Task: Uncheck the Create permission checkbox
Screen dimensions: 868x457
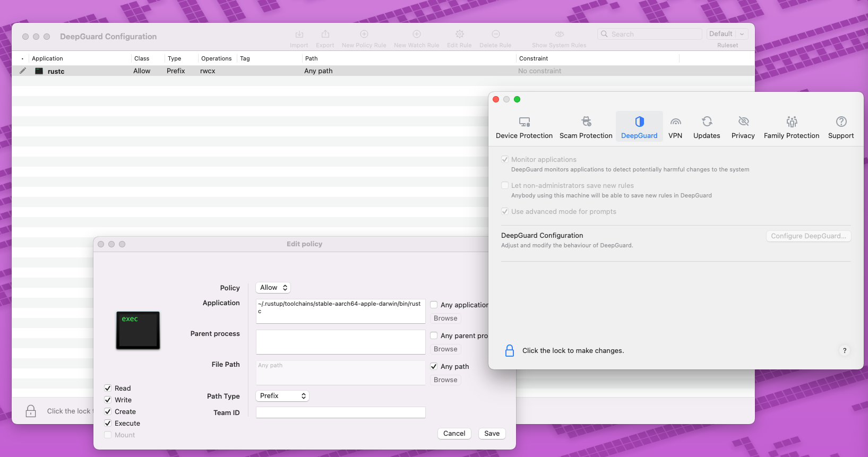Action: coord(108,411)
